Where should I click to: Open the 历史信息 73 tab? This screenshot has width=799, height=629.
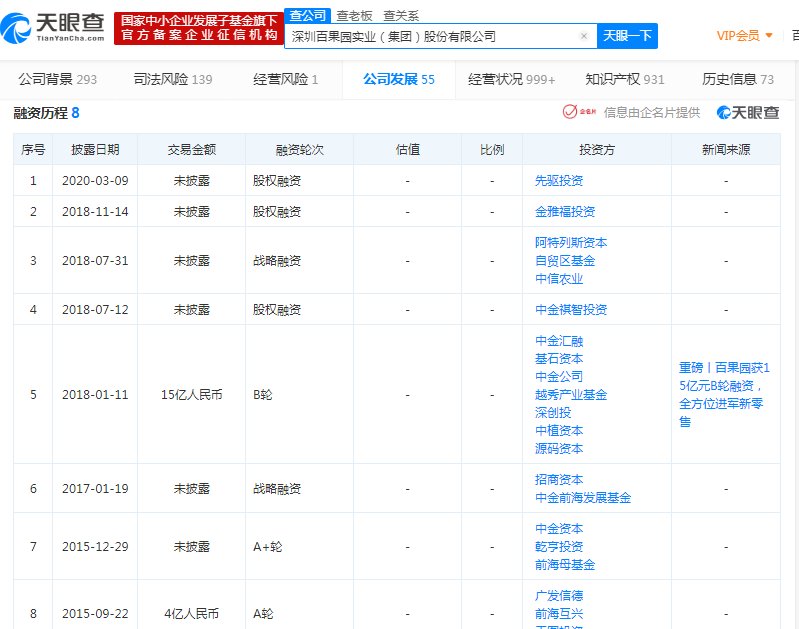[738, 80]
